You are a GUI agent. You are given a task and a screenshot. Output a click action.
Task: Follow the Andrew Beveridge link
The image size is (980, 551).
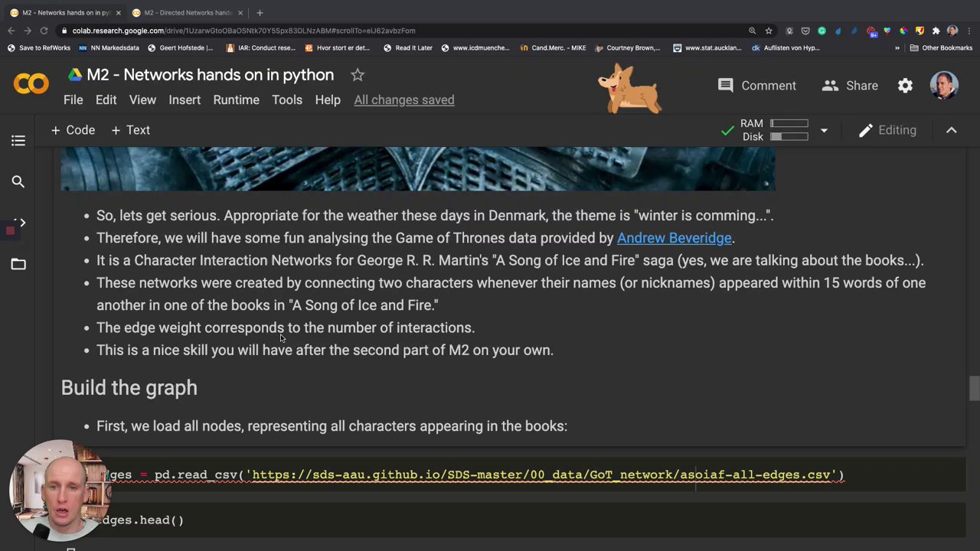(x=674, y=238)
